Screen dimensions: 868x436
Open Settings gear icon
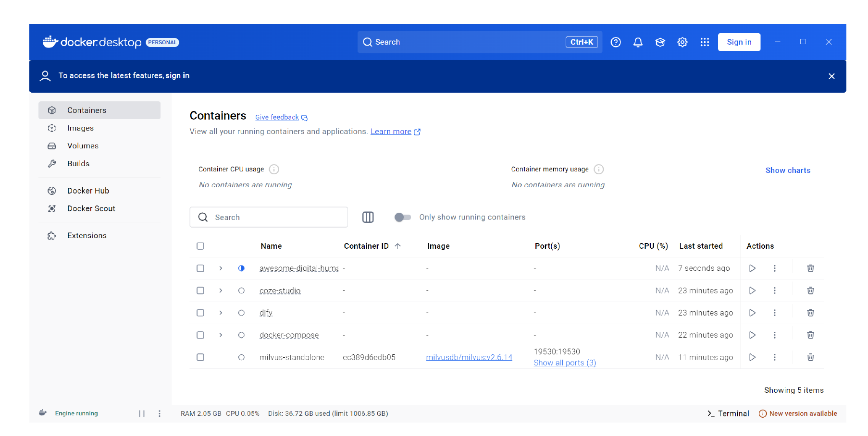tap(682, 42)
